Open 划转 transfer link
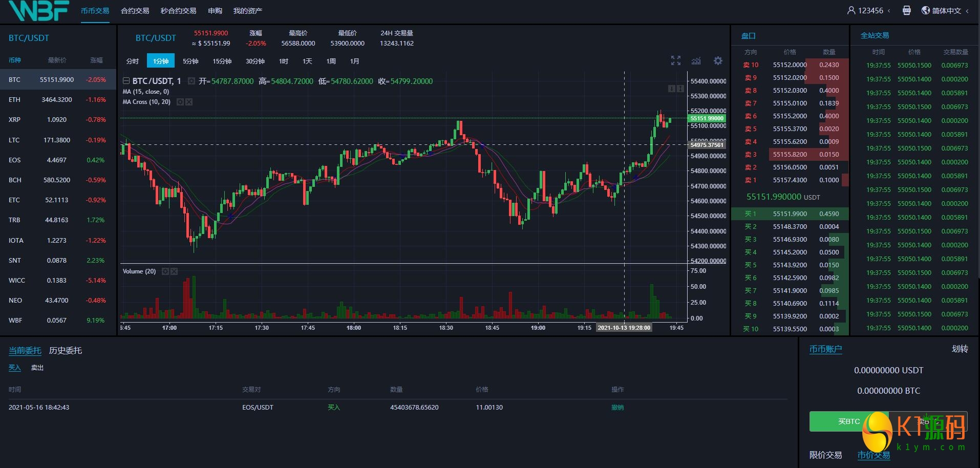Screen dimensions: 980x468 click(960, 349)
